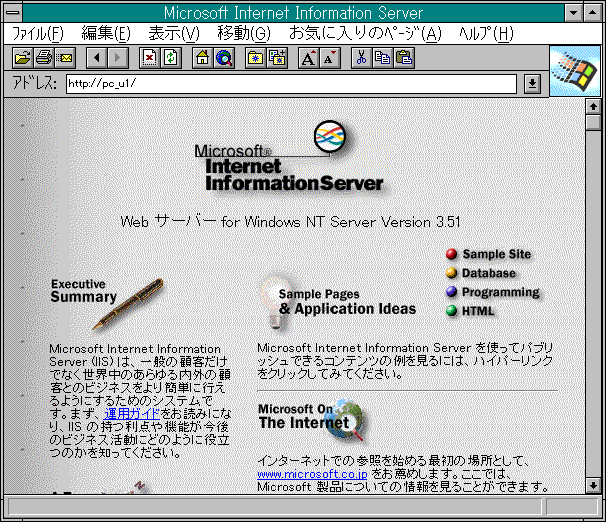Open the window control menu box

[x=13, y=13]
